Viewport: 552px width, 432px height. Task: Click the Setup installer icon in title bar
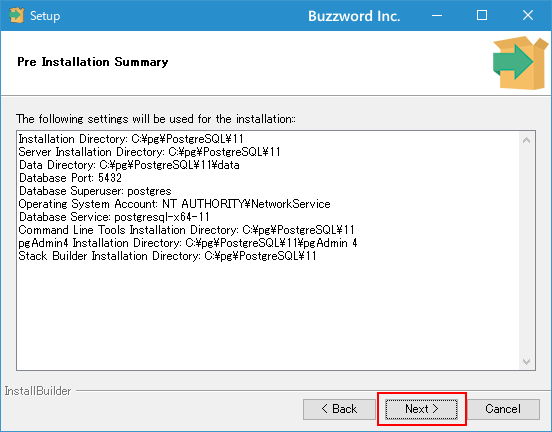pos(17,15)
